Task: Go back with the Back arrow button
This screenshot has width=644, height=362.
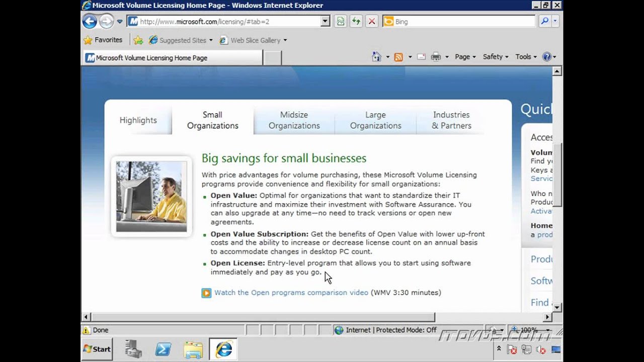Action: click(x=90, y=21)
